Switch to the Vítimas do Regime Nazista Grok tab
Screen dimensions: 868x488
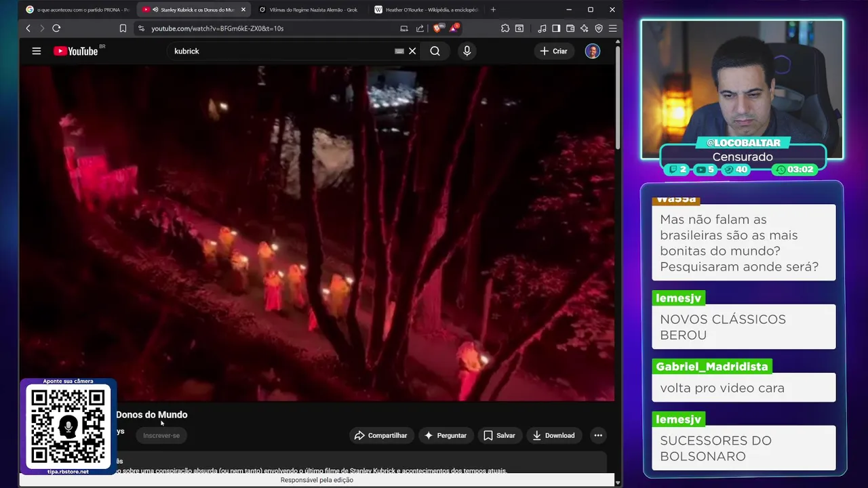click(309, 9)
